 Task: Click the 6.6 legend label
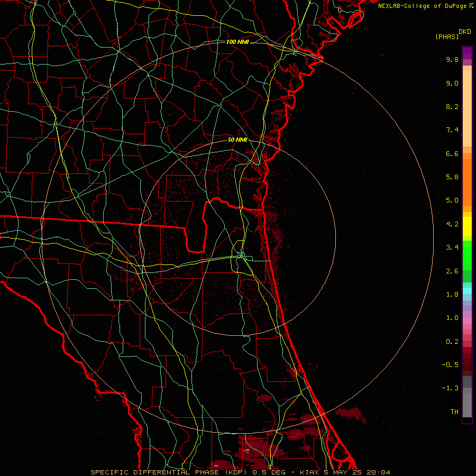pos(452,153)
